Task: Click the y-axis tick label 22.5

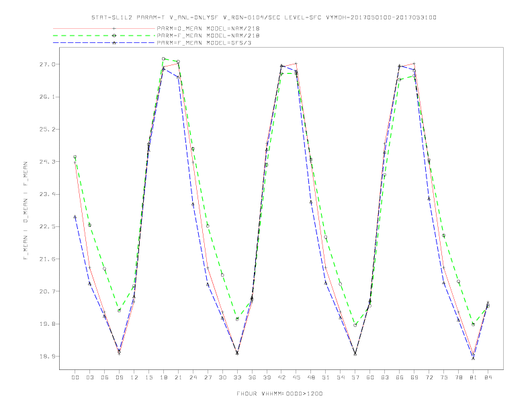Action: click(x=47, y=226)
